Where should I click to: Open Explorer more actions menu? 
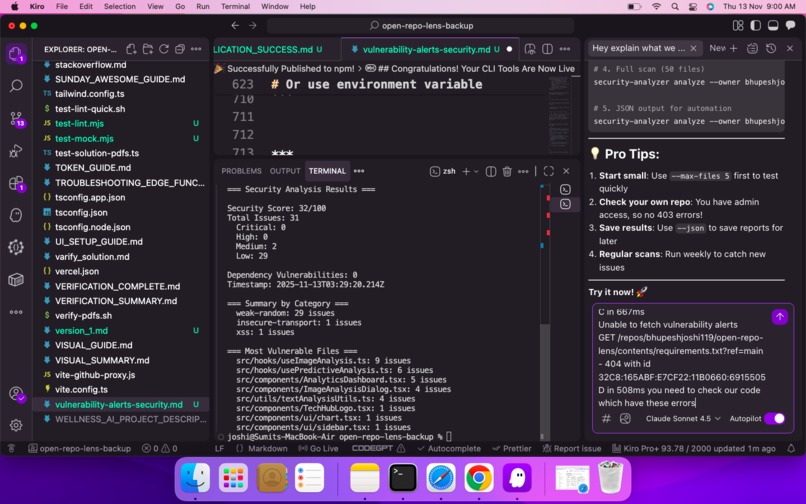196,49
